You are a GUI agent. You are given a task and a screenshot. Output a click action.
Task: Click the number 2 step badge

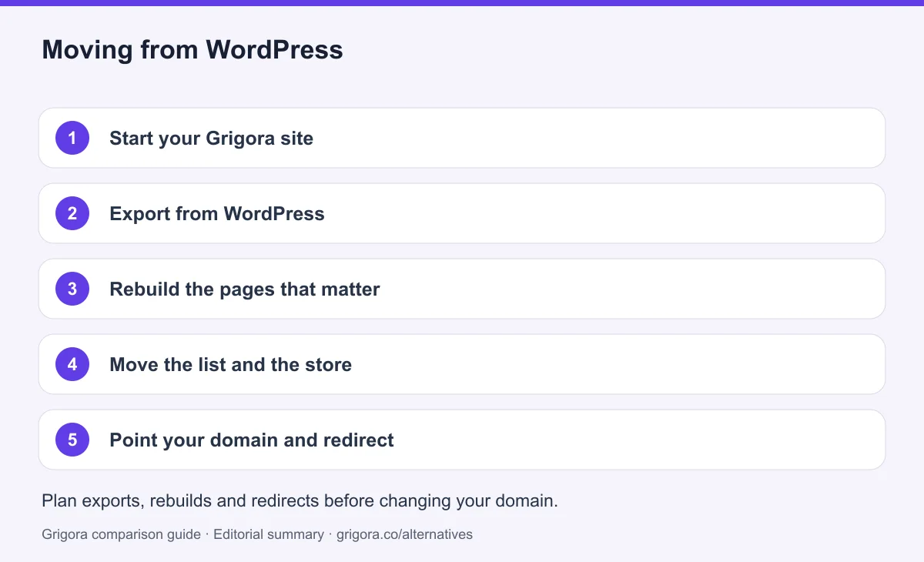pos(72,213)
